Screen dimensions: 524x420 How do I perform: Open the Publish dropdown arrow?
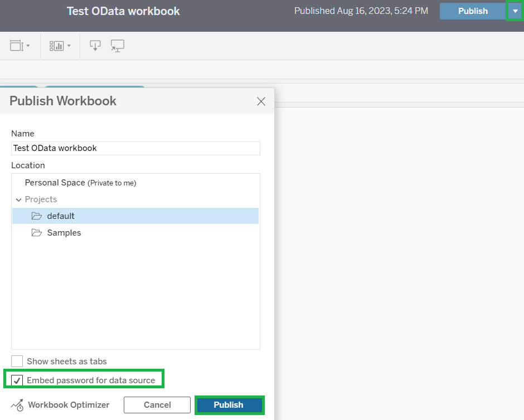515,11
